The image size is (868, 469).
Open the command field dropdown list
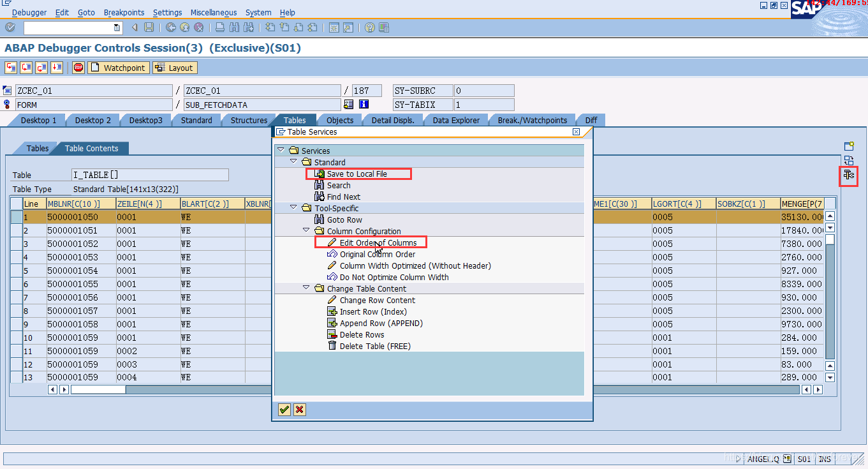[x=117, y=27]
